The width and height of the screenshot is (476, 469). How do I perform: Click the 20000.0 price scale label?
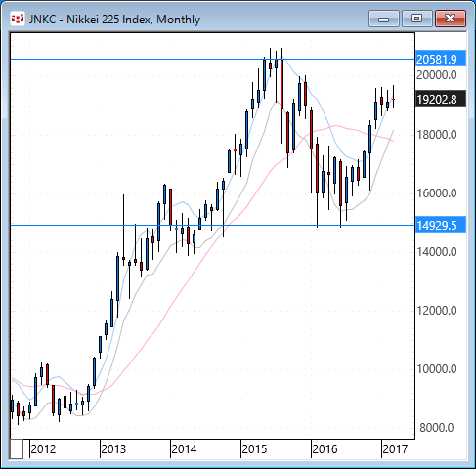point(437,75)
